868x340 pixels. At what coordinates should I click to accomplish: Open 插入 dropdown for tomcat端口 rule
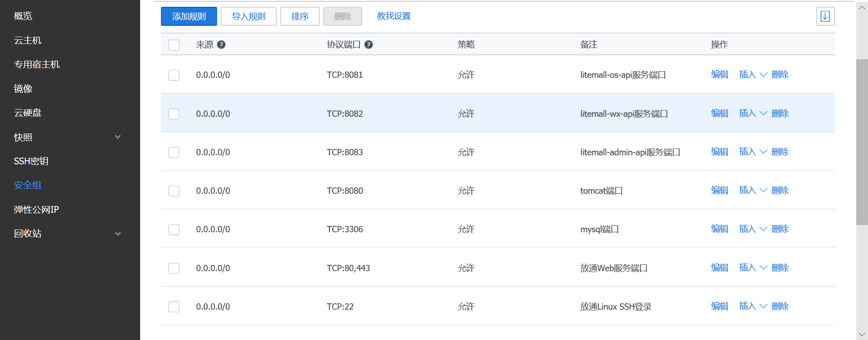point(753,190)
